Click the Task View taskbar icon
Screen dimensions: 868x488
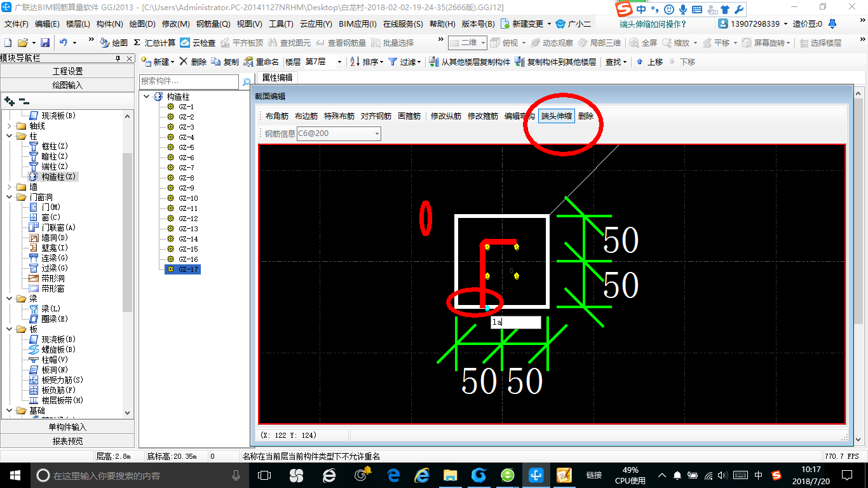pos(264,475)
